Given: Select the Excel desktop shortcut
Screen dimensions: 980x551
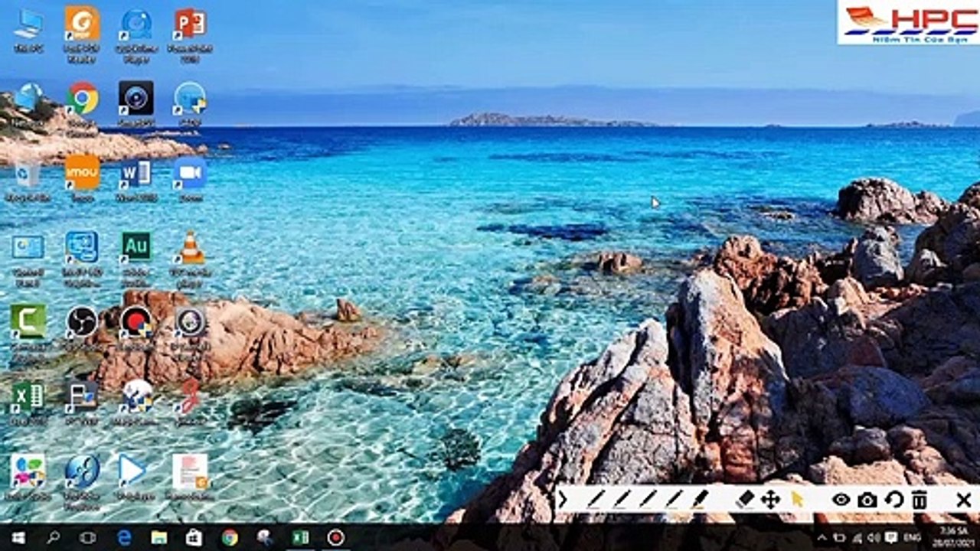Looking at the screenshot, I should point(28,403).
